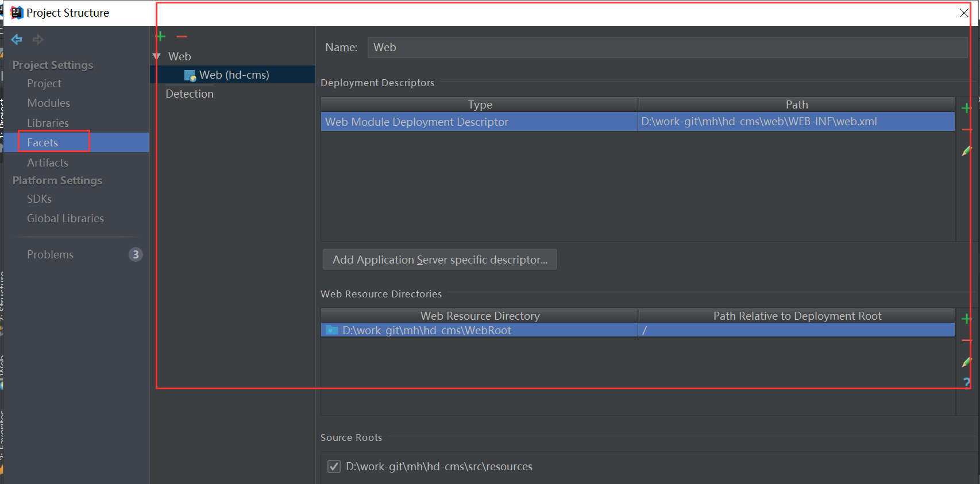Open help for web resource directories

click(x=966, y=382)
